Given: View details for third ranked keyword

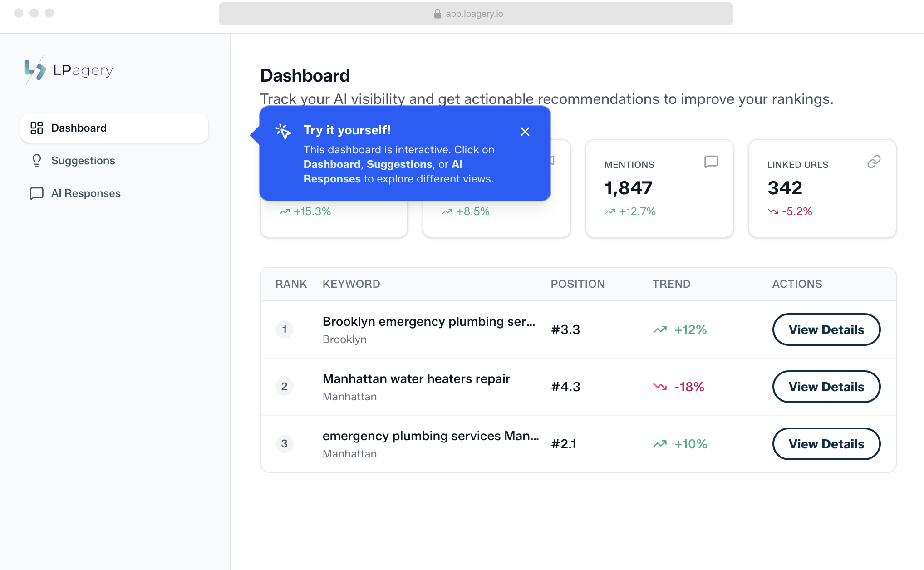Looking at the screenshot, I should [x=826, y=444].
